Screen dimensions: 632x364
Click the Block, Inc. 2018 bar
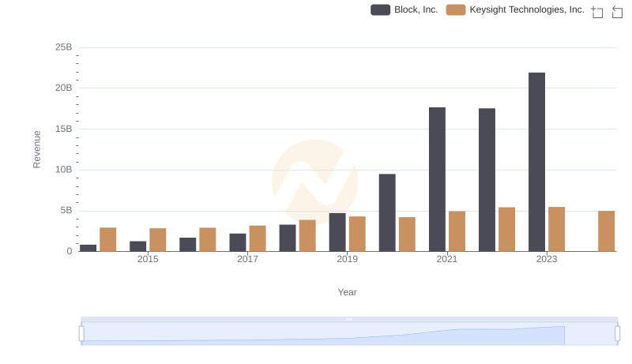pyautogui.click(x=288, y=238)
